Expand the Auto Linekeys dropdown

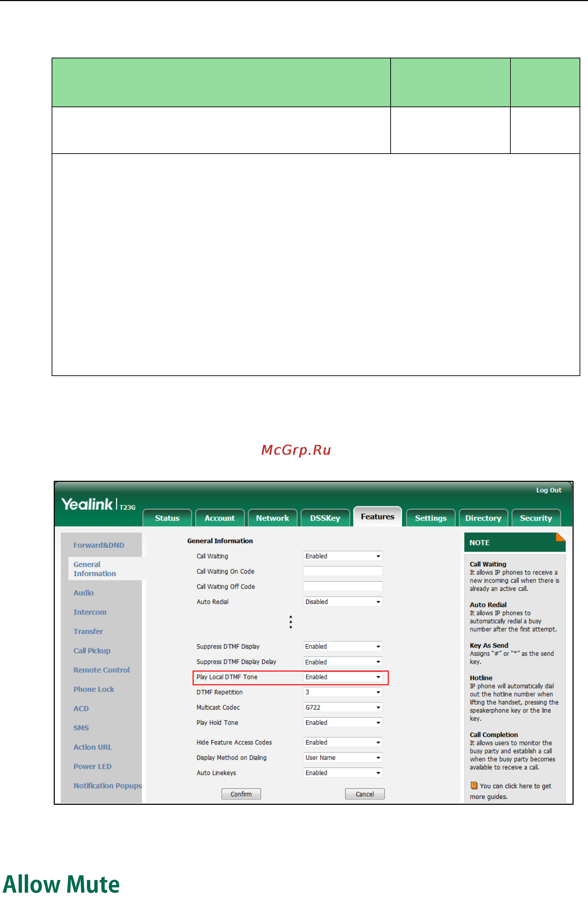(x=343, y=772)
